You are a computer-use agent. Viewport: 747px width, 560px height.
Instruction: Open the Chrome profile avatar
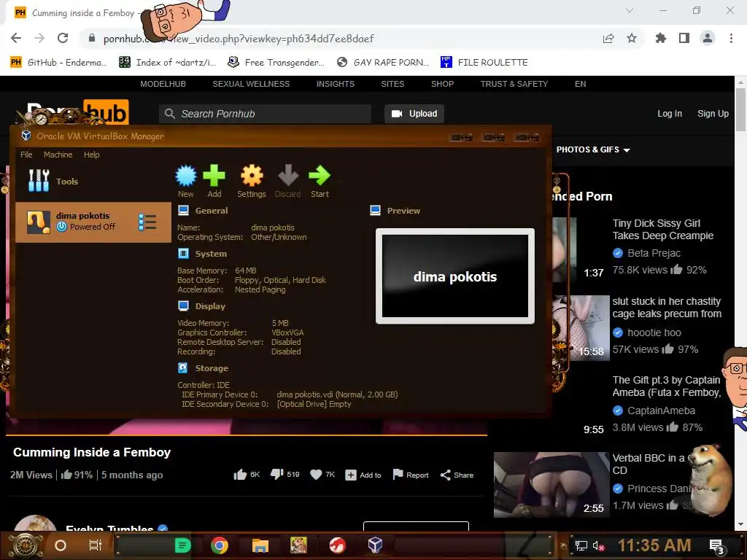point(708,38)
